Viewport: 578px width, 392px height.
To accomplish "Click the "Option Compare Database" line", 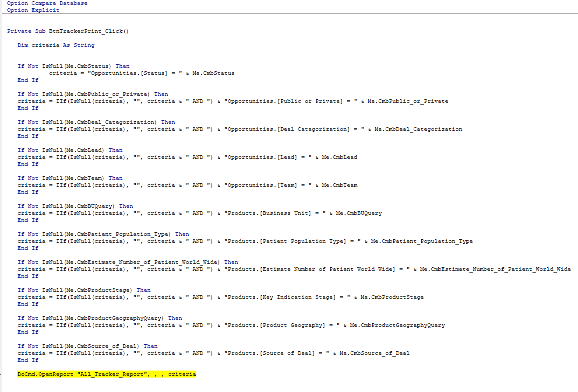I will pyautogui.click(x=47, y=3).
